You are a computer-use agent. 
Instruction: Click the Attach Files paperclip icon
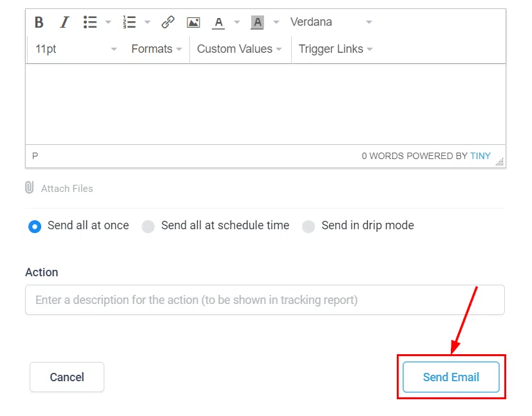[x=29, y=188]
